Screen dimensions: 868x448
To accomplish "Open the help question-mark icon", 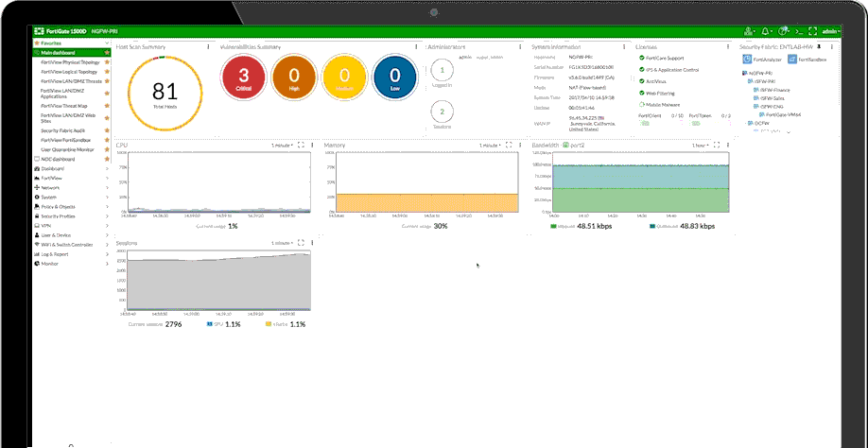I will coord(782,31).
